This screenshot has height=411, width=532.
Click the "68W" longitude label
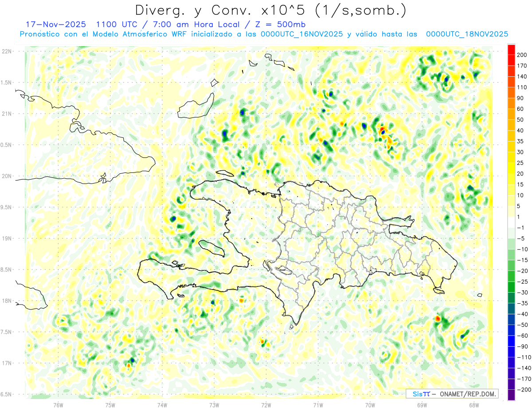[474, 405]
